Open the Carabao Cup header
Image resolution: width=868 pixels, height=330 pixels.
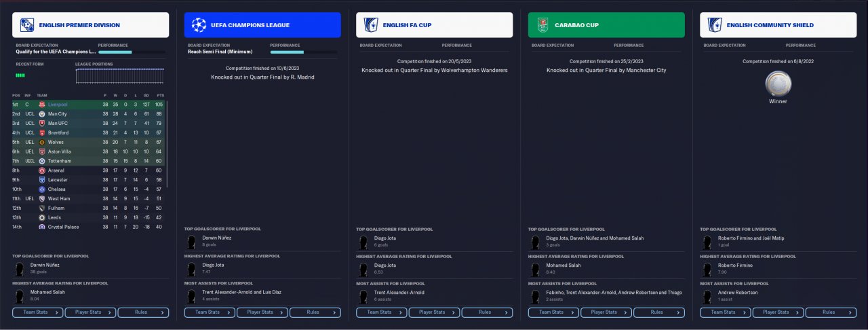point(606,25)
